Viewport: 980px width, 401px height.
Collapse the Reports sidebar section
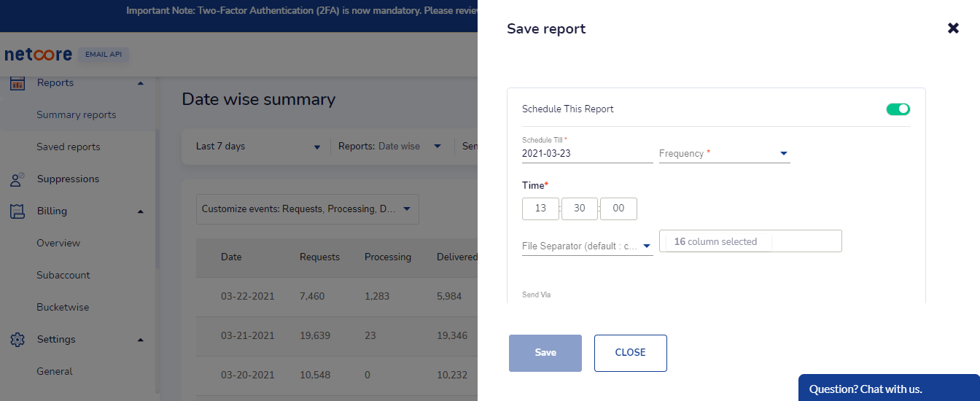coord(141,83)
